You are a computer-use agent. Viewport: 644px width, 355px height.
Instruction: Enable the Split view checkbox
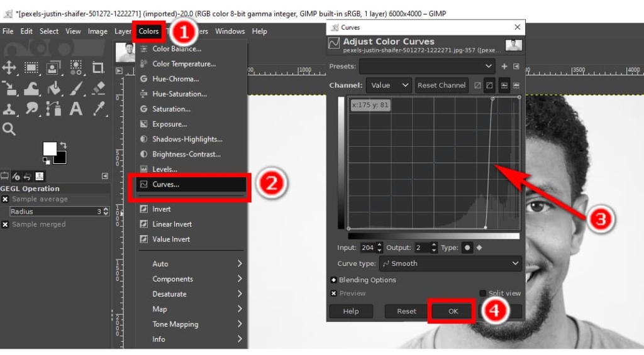pos(482,293)
